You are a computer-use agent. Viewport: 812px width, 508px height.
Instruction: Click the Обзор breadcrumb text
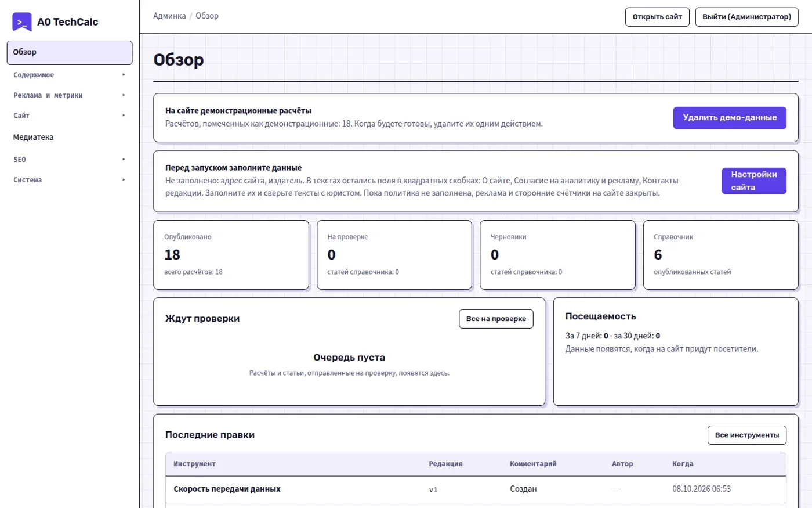point(207,16)
